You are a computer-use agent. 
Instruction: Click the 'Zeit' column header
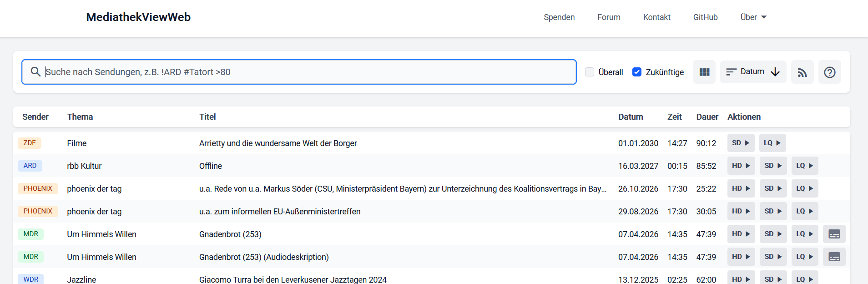click(675, 117)
